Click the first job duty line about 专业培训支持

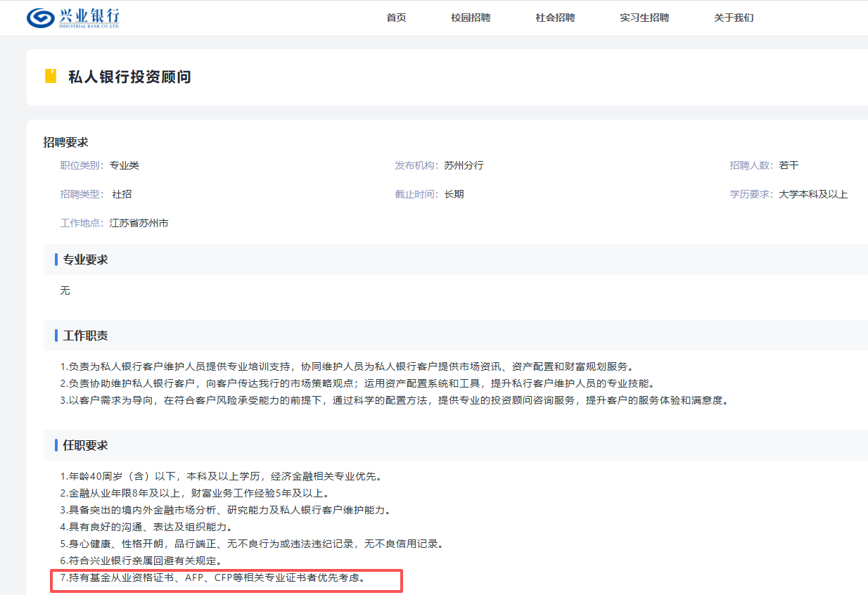pos(347,366)
